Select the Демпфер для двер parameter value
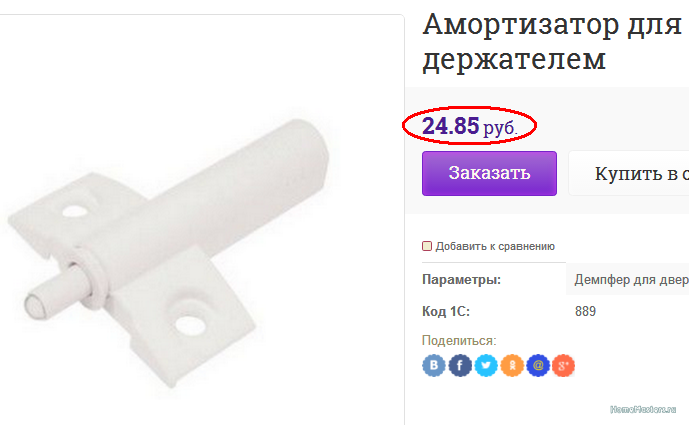Viewport: 689px width, 425px height. 631,280
